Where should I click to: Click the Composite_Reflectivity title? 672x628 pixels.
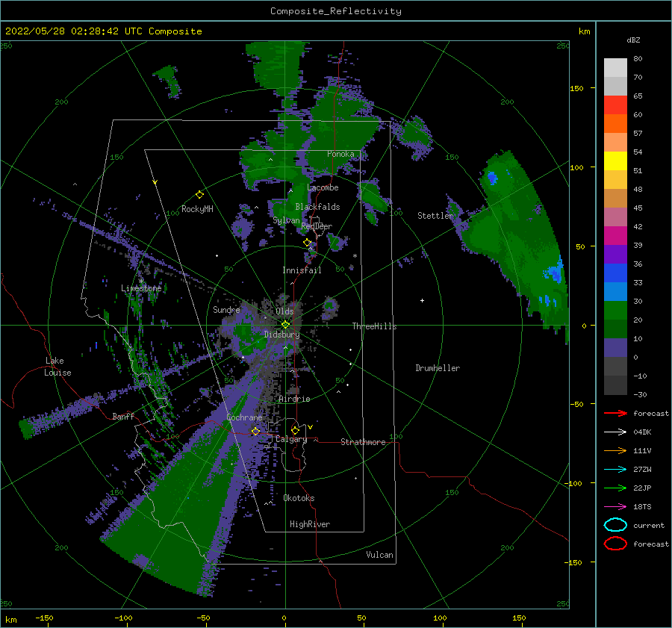pyautogui.click(x=336, y=11)
